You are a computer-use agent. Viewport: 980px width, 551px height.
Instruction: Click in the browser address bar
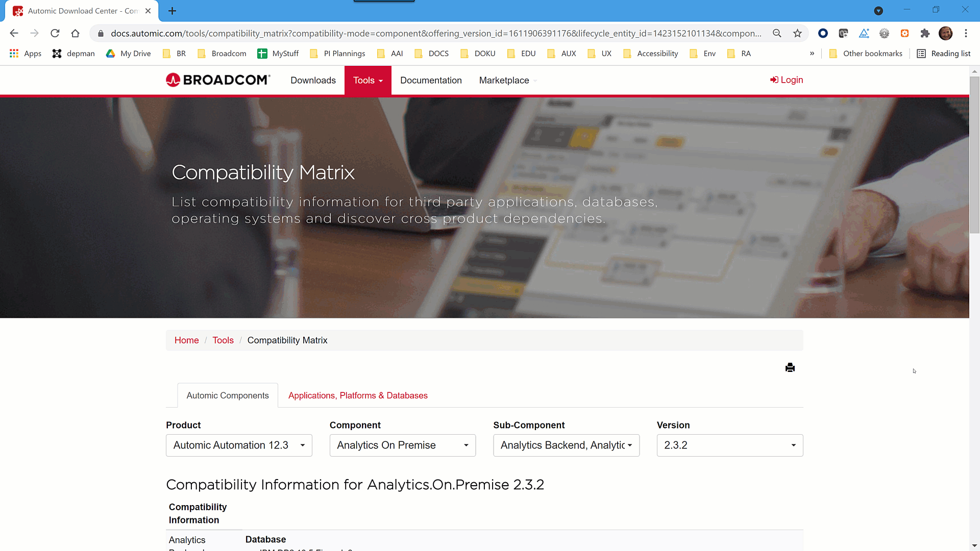[x=408, y=33]
